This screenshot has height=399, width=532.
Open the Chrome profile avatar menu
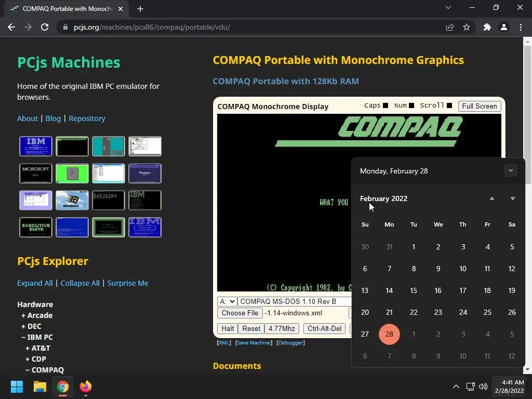(x=504, y=27)
